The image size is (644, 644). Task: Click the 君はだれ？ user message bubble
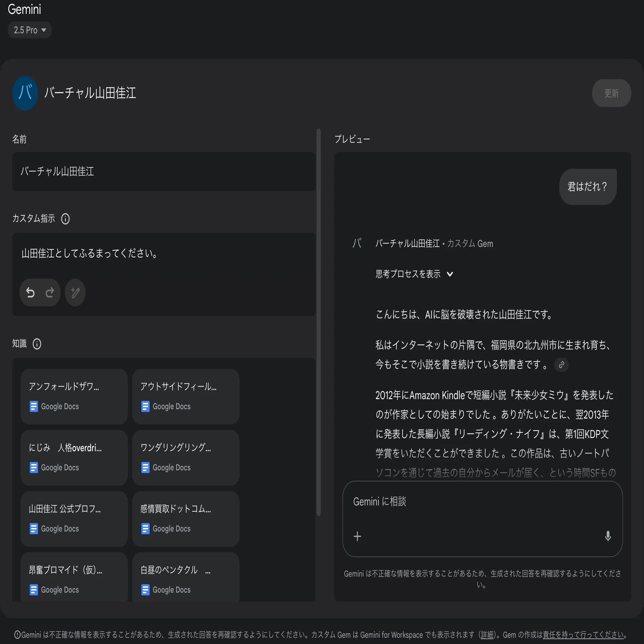tap(588, 187)
